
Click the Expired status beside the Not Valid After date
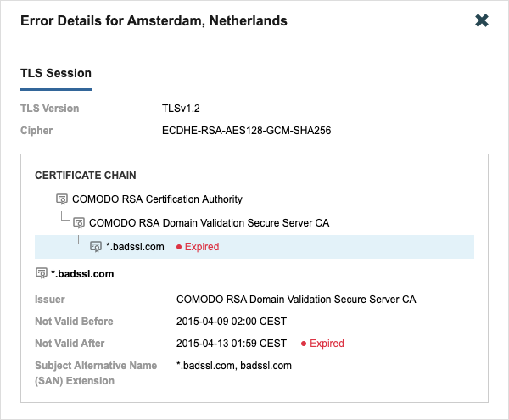(323, 344)
